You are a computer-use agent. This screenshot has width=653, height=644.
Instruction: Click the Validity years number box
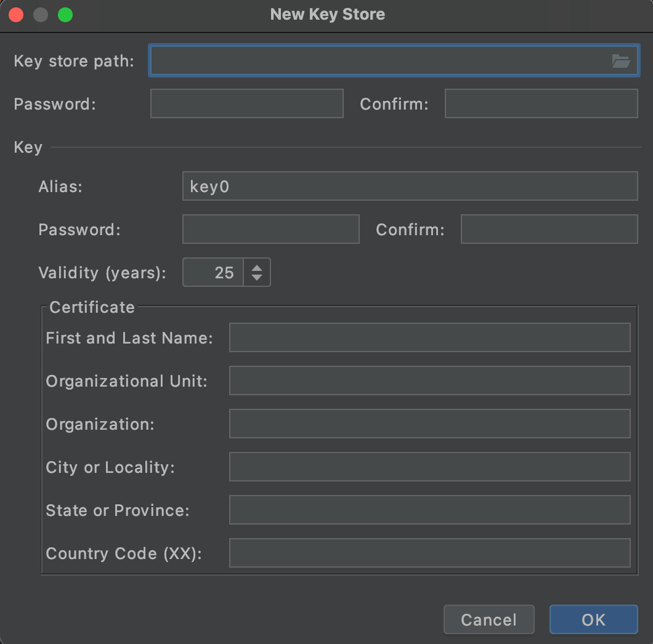pyautogui.click(x=213, y=273)
